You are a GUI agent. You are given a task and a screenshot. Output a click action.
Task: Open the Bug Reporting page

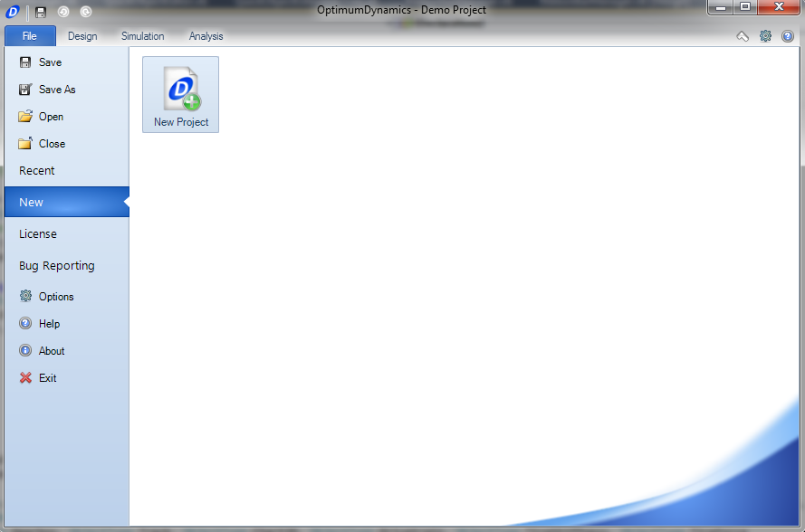(x=67, y=266)
